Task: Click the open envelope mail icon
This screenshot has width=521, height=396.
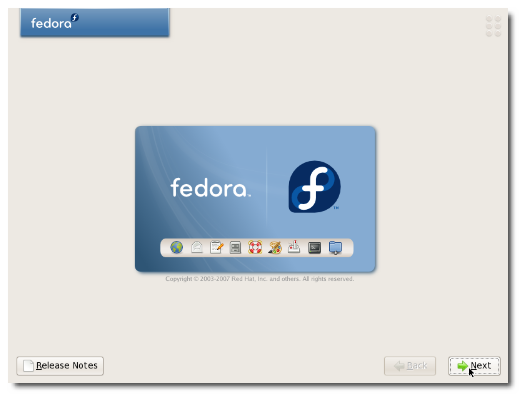Action: coord(197,247)
